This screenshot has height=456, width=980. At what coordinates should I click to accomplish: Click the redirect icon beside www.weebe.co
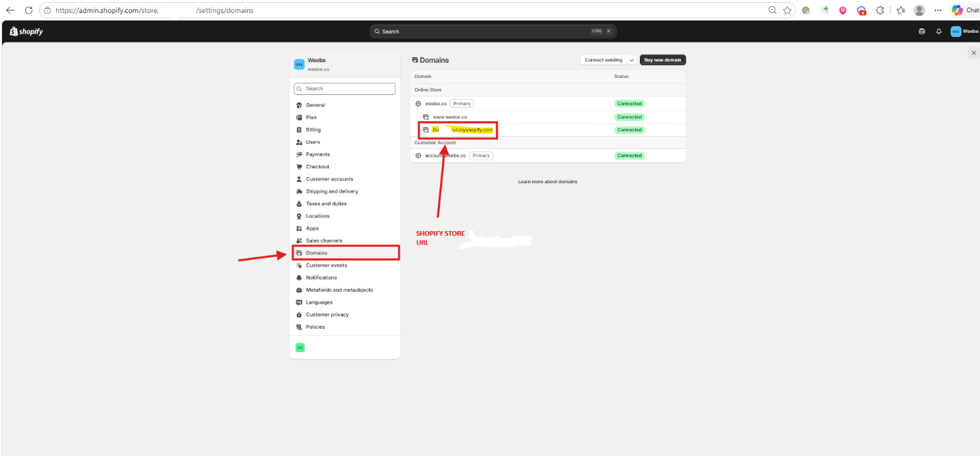[426, 117]
